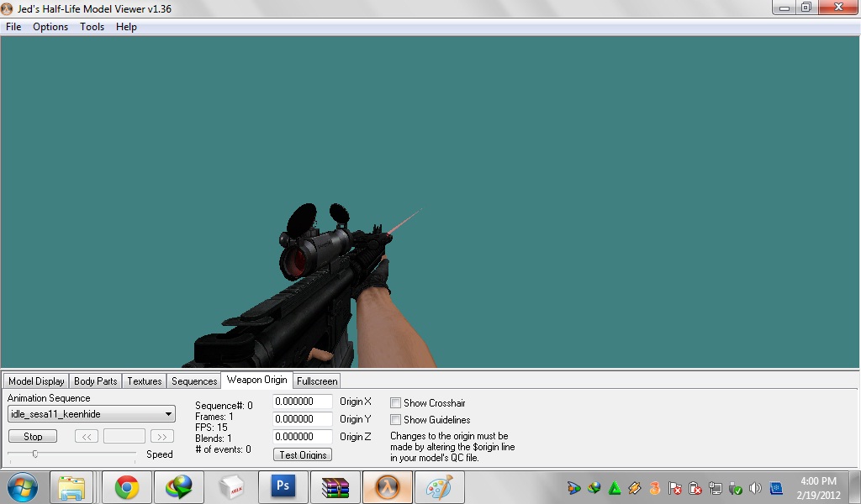Viewport: 861px width, 504px height.
Task: Click the volume speaker tray icon
Action: click(755, 488)
